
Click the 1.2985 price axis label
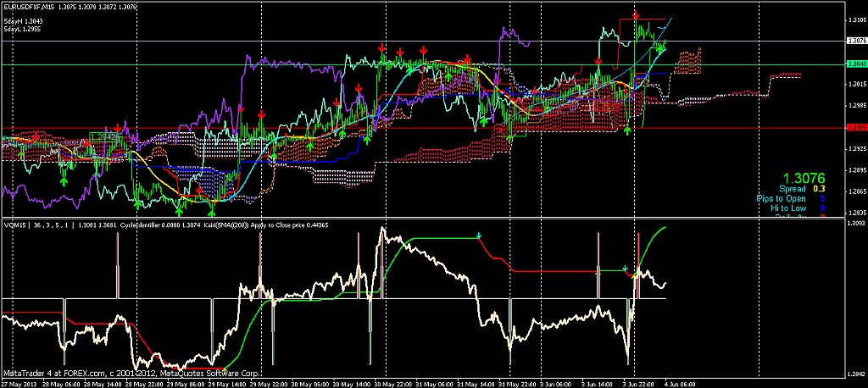point(857,106)
